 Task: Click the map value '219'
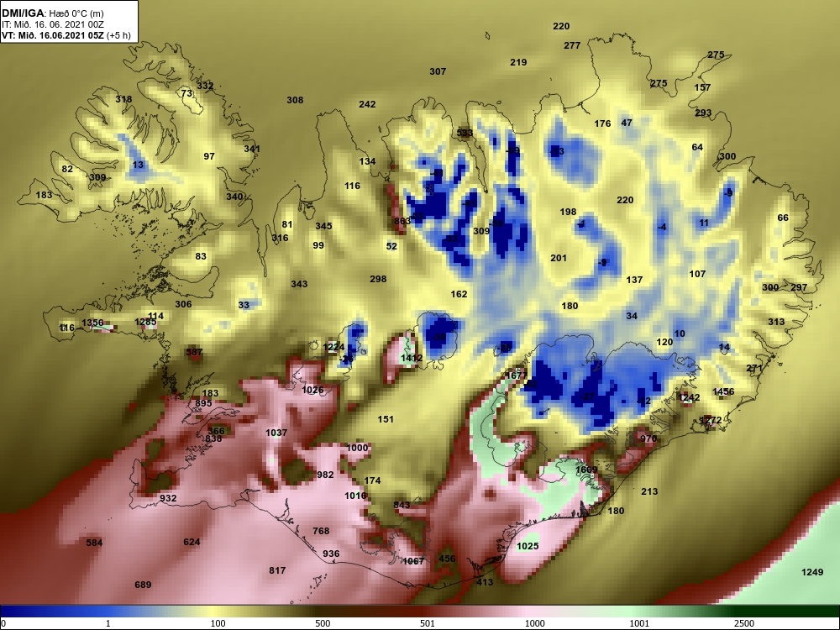coord(518,62)
